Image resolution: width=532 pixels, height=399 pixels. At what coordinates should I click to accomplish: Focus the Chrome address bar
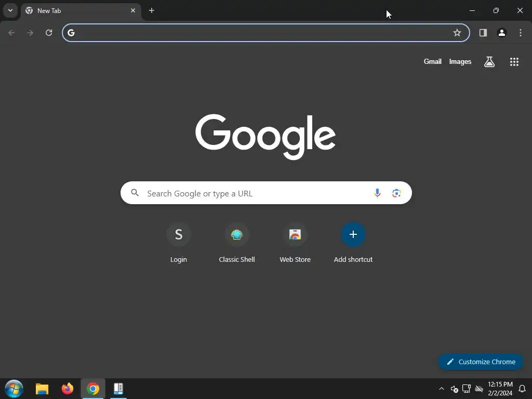266,33
